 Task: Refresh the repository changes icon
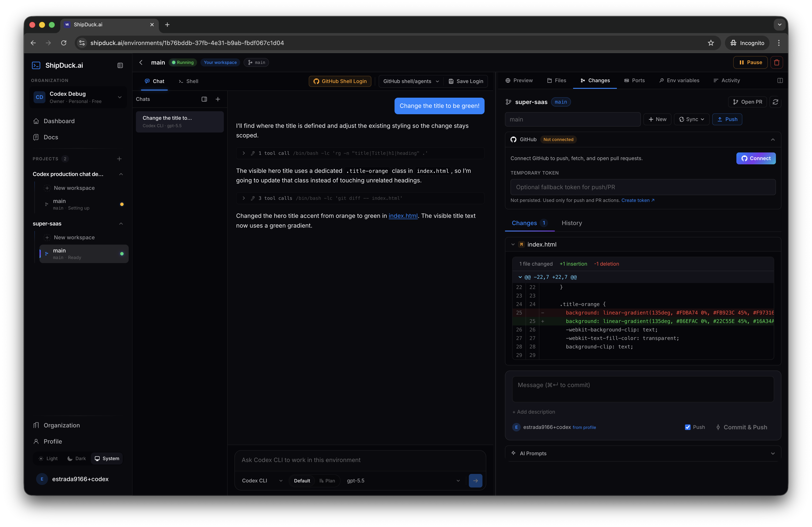point(775,102)
